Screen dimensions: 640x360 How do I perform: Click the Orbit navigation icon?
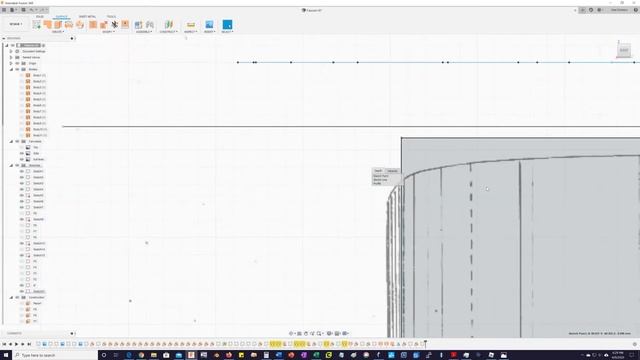click(291, 333)
